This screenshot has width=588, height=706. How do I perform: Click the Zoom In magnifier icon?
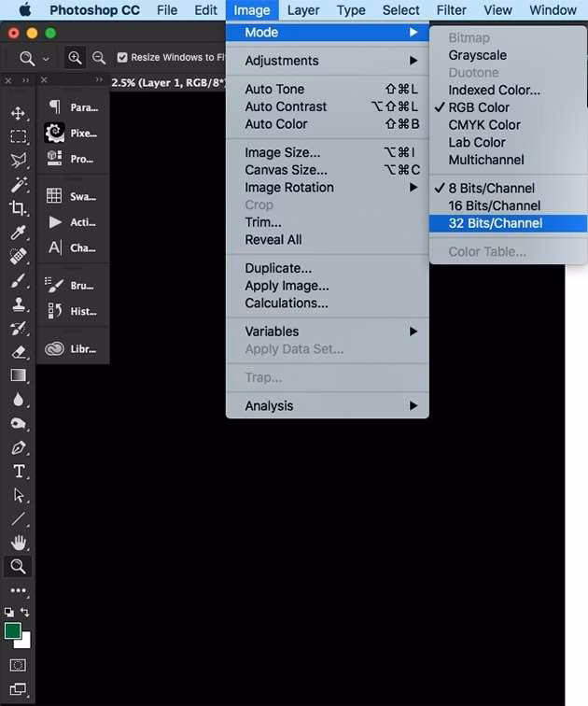point(75,58)
